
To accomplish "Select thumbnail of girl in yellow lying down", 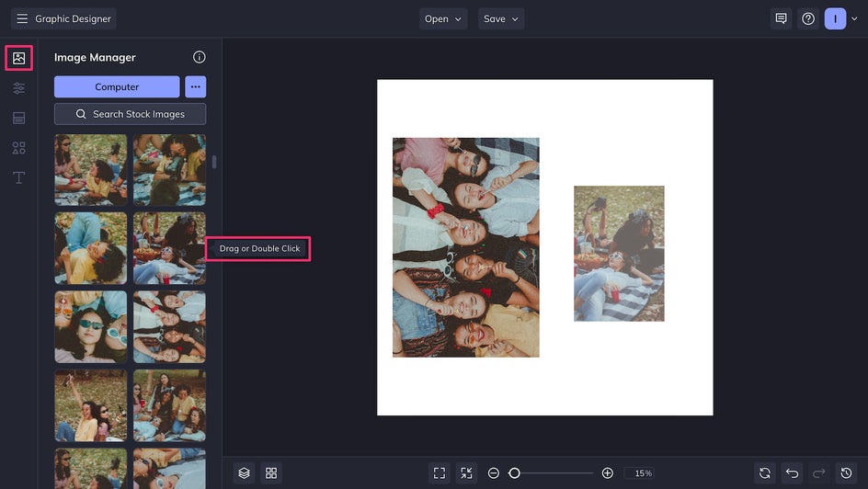I will coord(91,248).
